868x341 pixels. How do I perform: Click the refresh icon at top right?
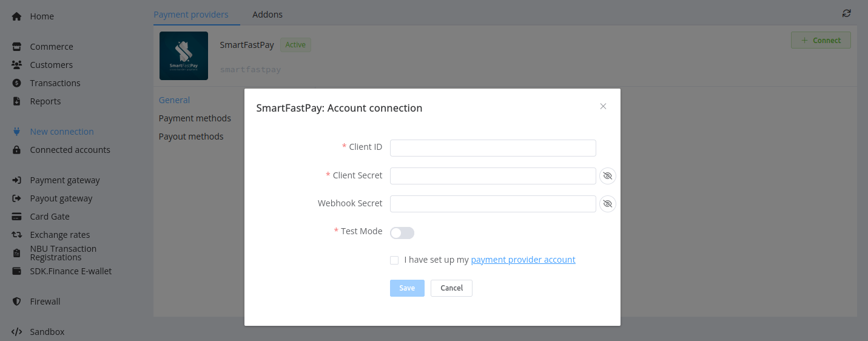pos(846,13)
